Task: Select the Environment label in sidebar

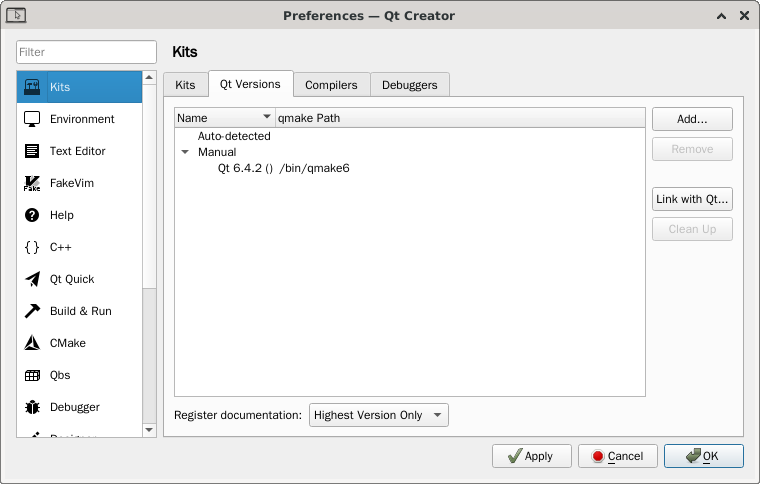Action: 82,119
